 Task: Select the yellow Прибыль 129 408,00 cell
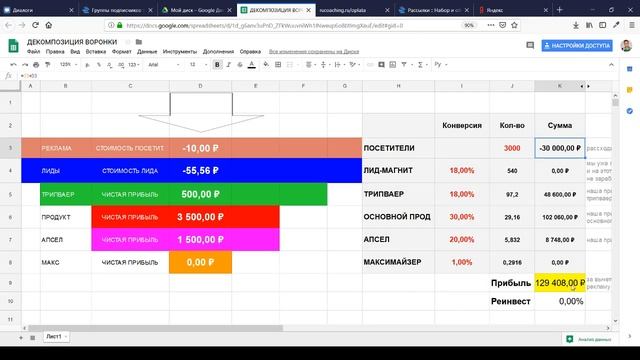click(x=560, y=282)
